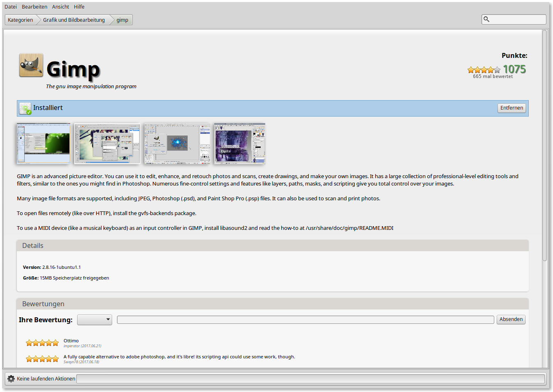Click the reviewer name Sweyn78 (2017.06.18)

point(81,362)
